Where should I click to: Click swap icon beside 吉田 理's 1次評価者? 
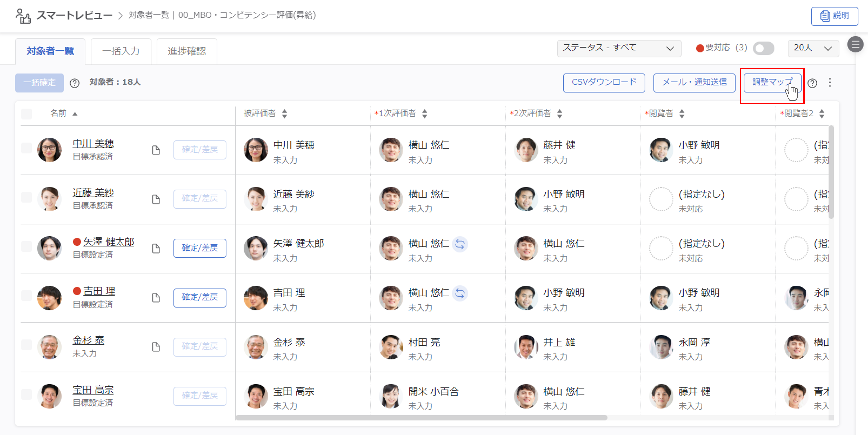pyautogui.click(x=460, y=293)
